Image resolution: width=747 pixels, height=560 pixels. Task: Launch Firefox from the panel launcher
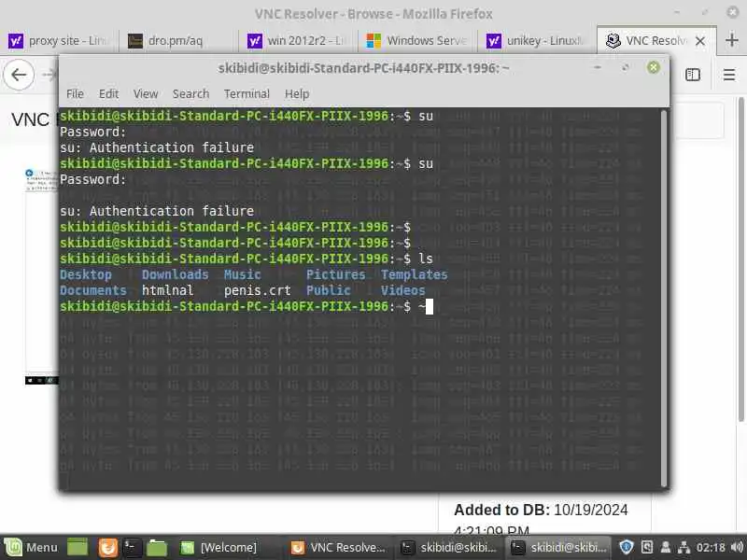[107, 548]
